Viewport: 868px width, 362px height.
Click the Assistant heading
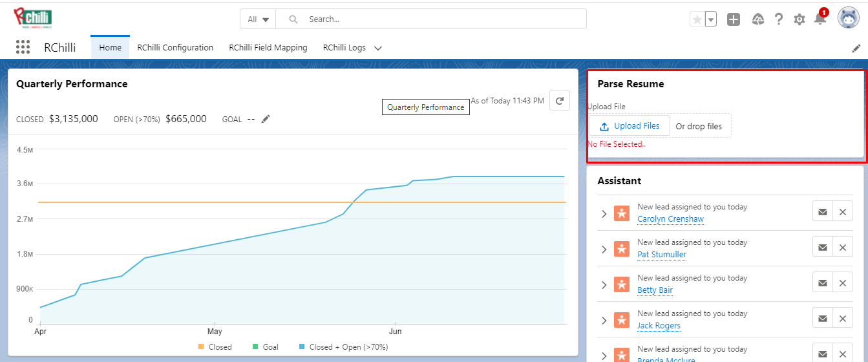coord(619,181)
